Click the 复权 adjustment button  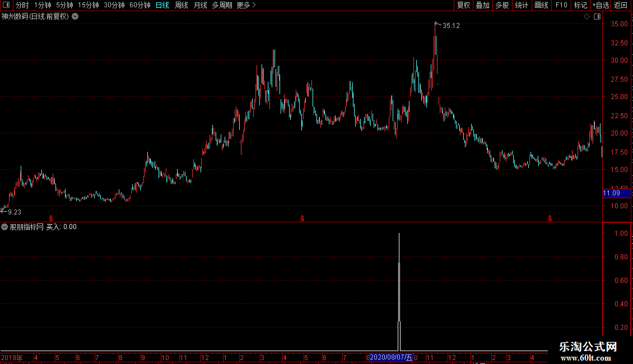click(463, 5)
